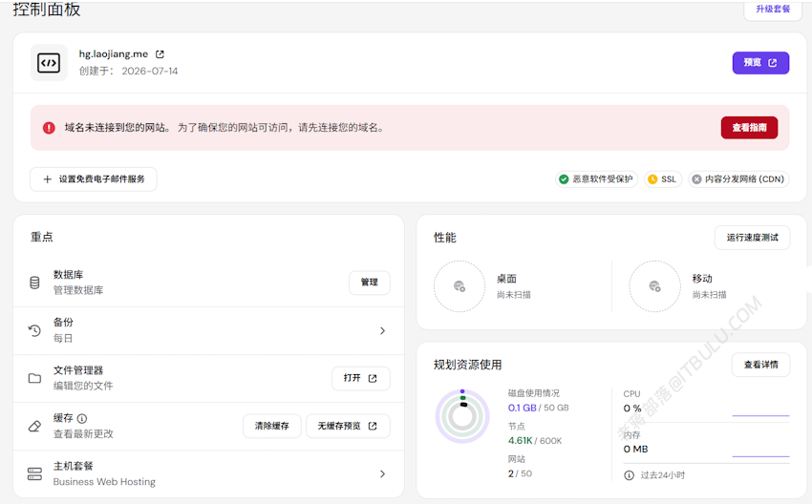
Task: Click the info icon next to 缓存
Action: (x=82, y=418)
